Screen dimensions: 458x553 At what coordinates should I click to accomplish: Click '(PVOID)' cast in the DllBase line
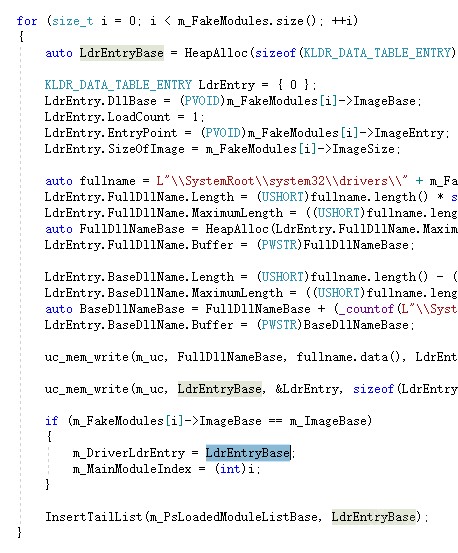[x=202, y=101]
